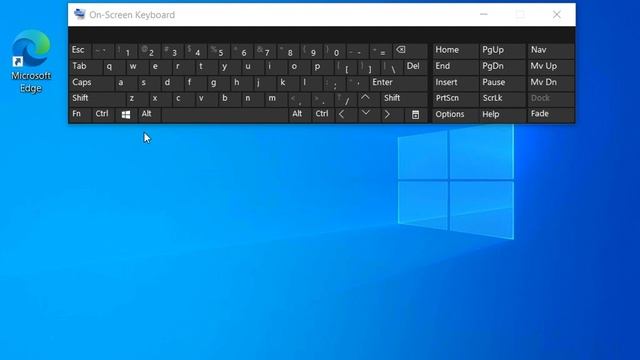The width and height of the screenshot is (640, 360).
Task: Tap the letter l key
Action: pos(311,83)
